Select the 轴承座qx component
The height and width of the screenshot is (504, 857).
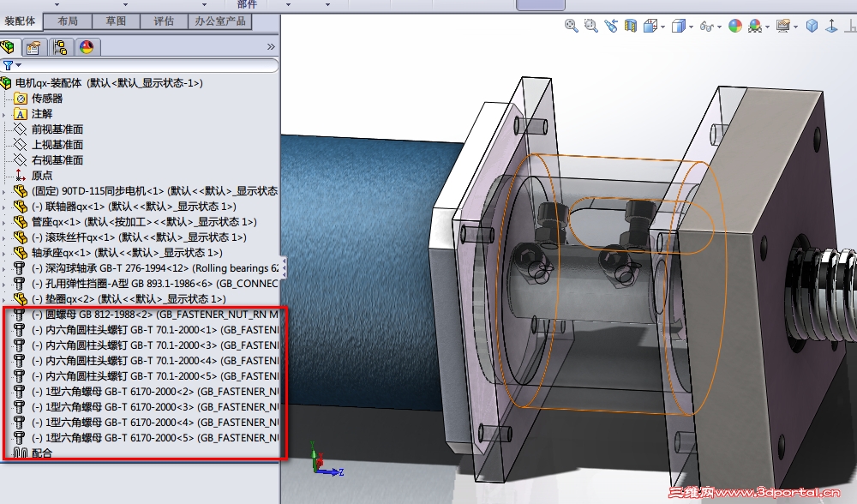click(x=127, y=253)
